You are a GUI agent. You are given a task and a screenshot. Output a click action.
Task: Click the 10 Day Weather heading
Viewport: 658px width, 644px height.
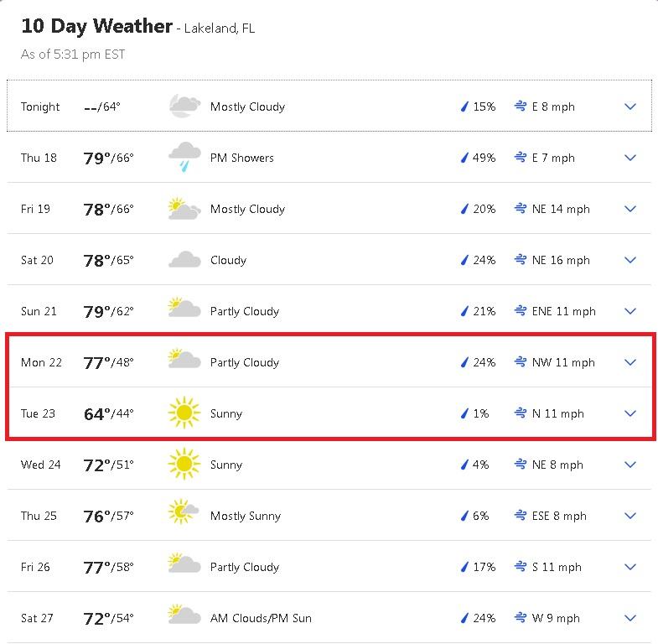(x=96, y=26)
